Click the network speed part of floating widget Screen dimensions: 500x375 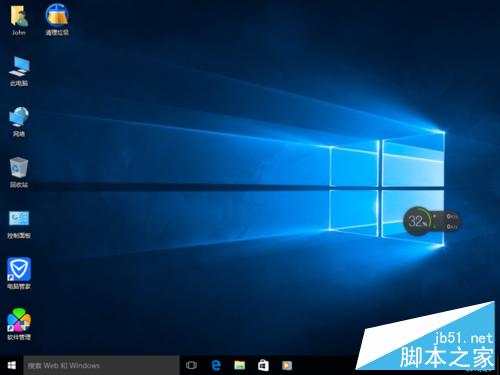point(447,221)
